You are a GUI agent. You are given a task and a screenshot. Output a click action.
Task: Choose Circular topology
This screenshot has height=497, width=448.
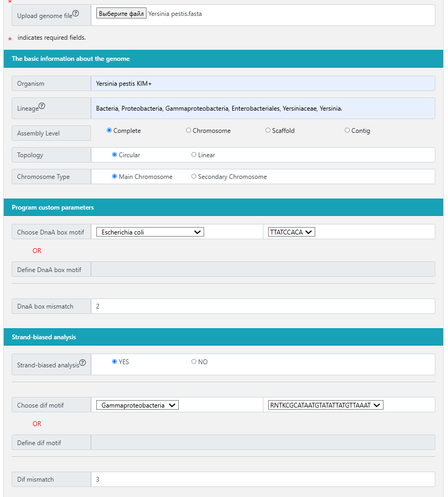click(x=114, y=155)
